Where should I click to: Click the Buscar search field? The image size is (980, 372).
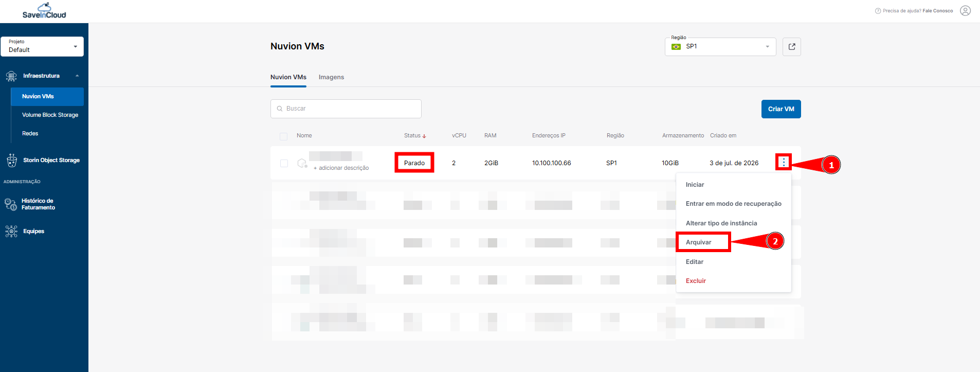point(346,109)
